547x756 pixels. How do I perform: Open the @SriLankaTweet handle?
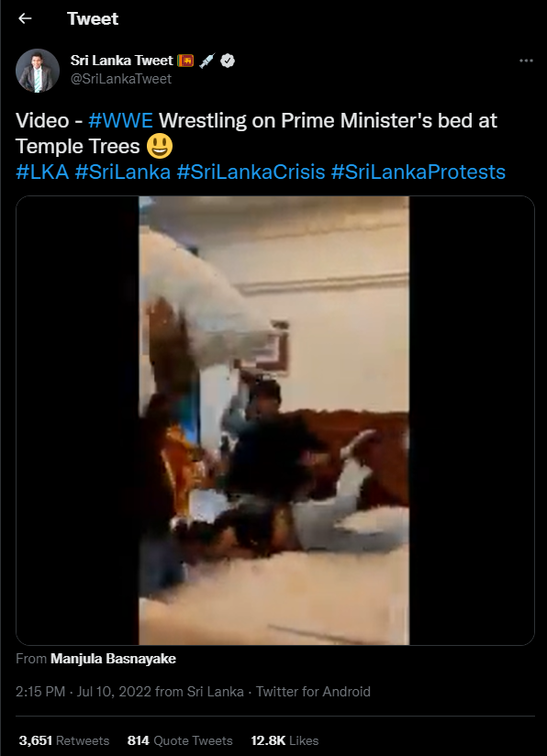click(121, 79)
